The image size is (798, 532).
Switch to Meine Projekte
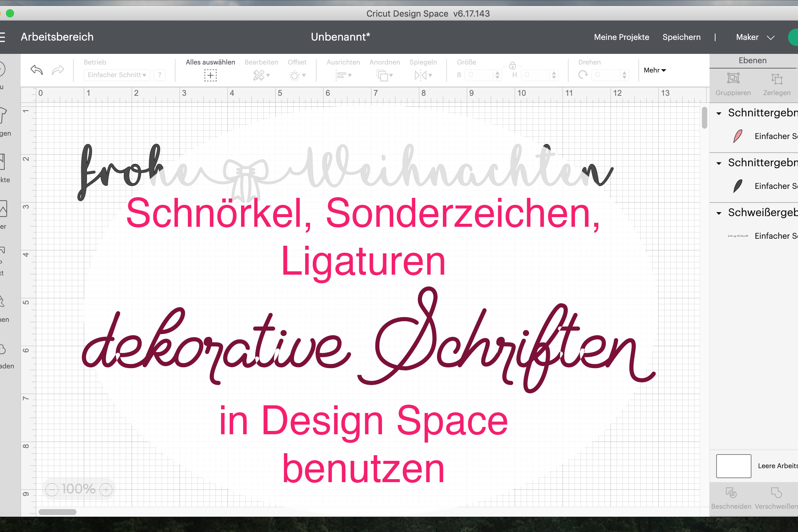[x=621, y=37]
